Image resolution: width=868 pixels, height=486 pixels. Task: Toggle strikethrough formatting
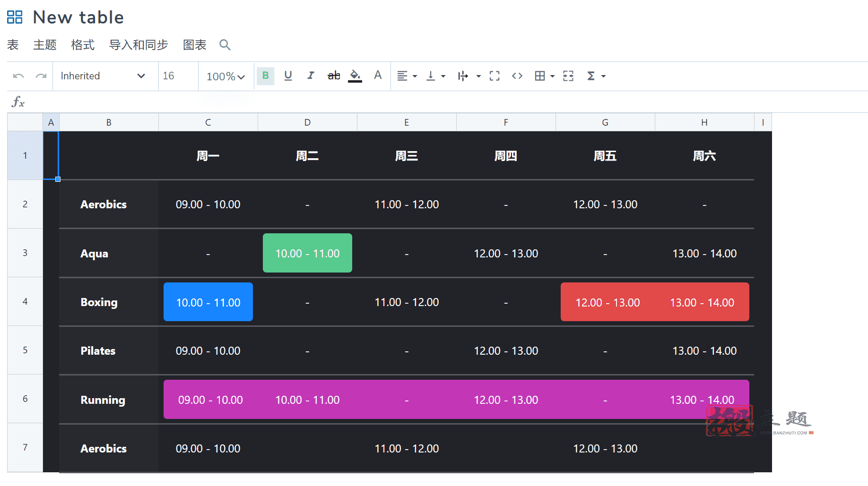click(x=334, y=76)
